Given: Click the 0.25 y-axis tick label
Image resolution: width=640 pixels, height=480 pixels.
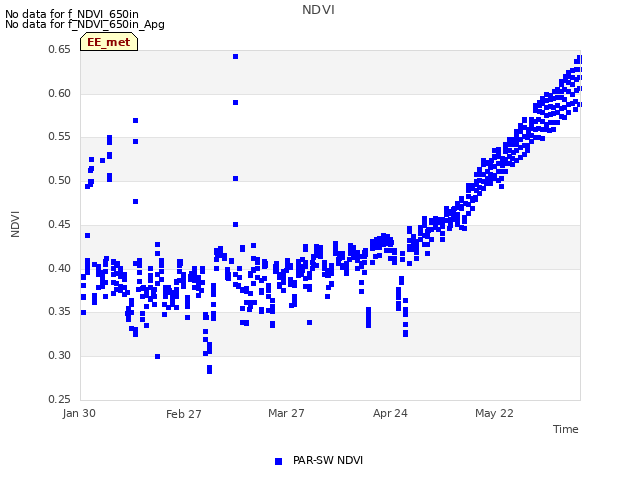Looking at the screenshot, I should [59, 399].
